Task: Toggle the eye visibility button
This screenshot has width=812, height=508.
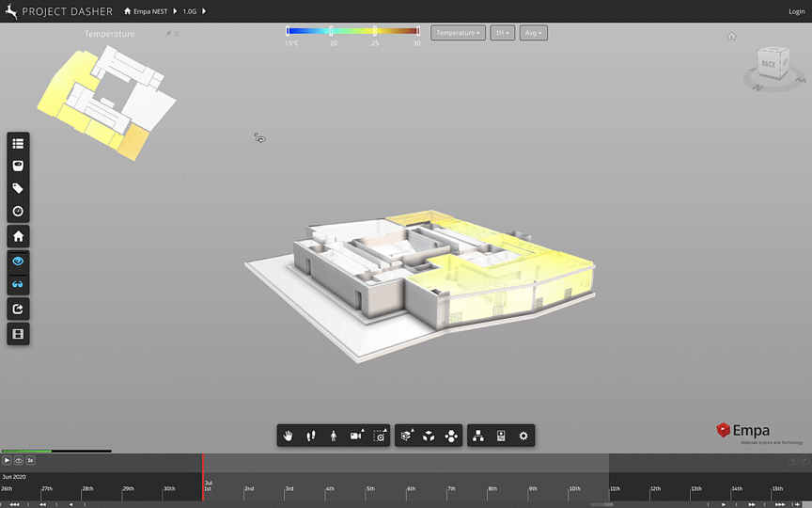Action: (18, 260)
